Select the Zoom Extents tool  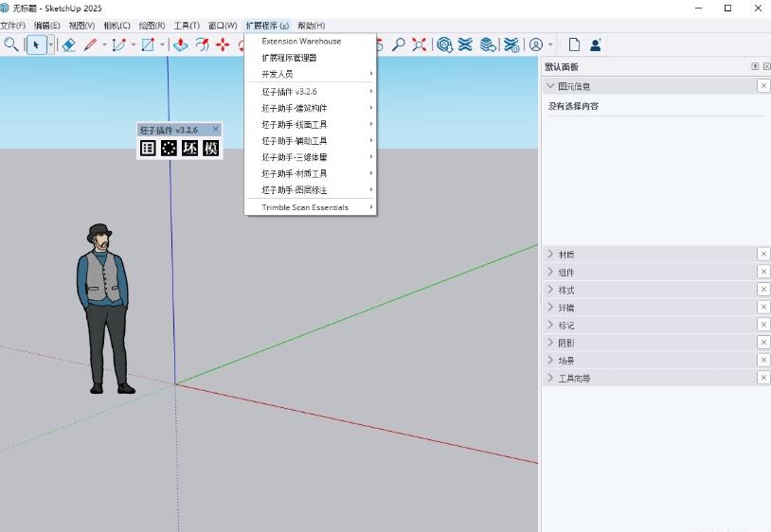(419, 44)
